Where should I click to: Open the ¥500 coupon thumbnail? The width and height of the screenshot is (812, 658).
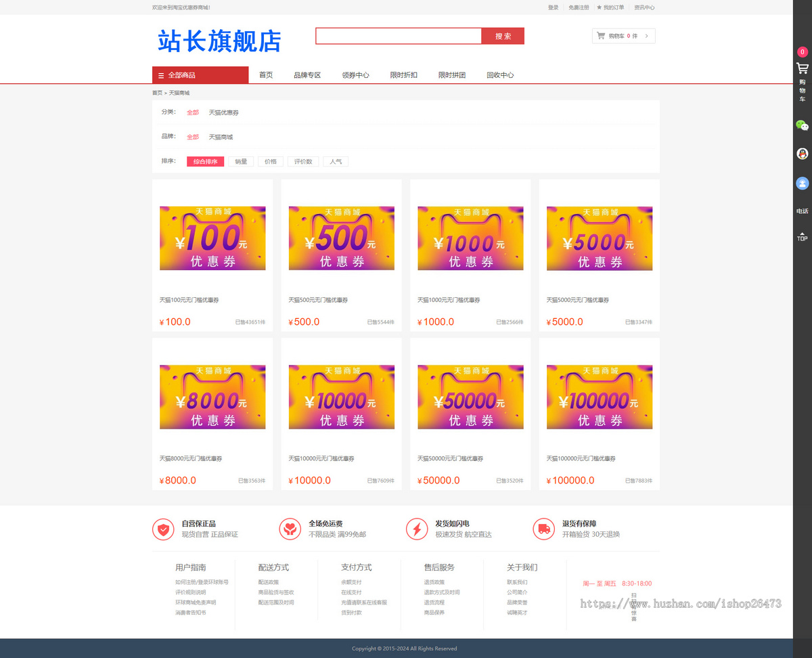point(342,238)
